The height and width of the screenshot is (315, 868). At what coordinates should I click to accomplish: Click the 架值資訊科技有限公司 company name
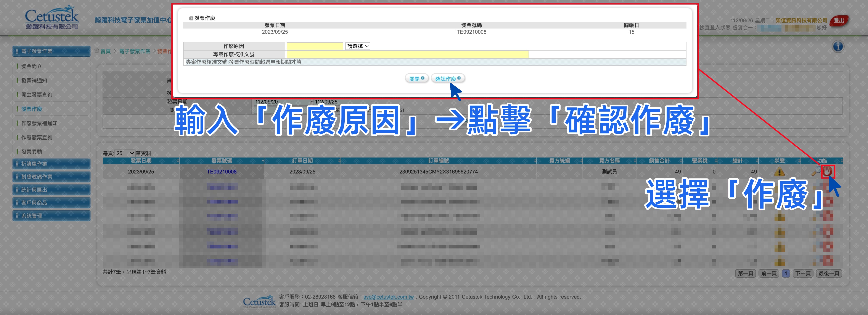(x=801, y=20)
